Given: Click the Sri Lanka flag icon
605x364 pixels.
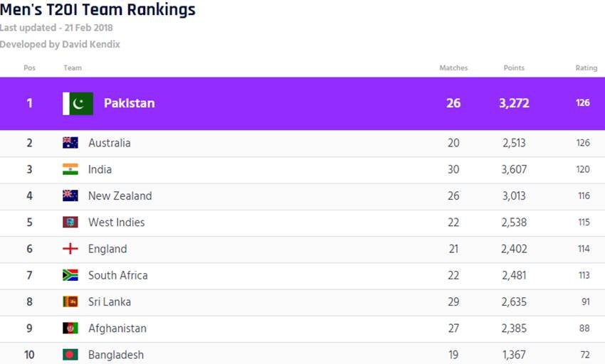Looking at the screenshot, I should 70,301.
